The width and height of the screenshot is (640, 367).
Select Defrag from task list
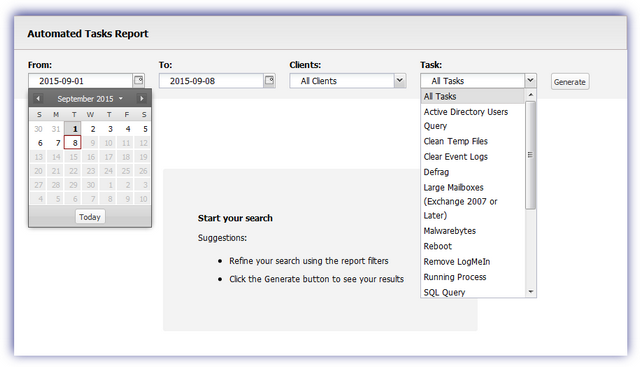pos(472,172)
